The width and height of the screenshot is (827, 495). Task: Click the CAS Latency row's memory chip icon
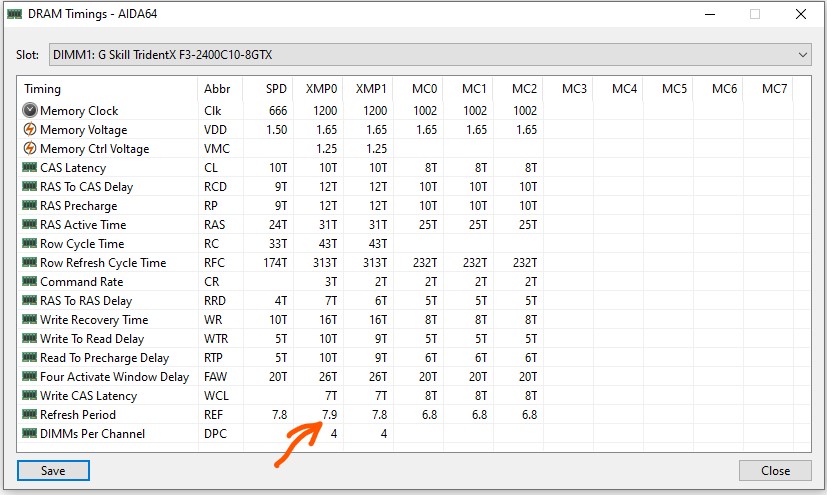(x=30, y=167)
